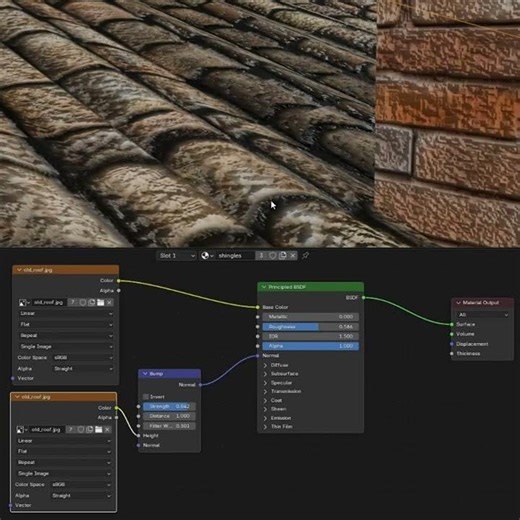Screen dimensions: 520x520
Task: Click new image icon in Base Color texture node
Action: pos(91,303)
